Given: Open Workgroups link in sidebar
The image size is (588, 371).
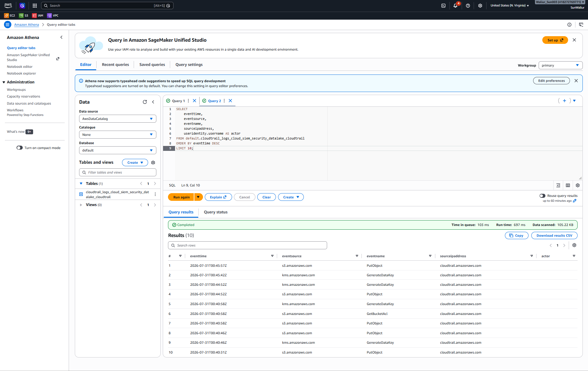Looking at the screenshot, I should pyautogui.click(x=16, y=90).
